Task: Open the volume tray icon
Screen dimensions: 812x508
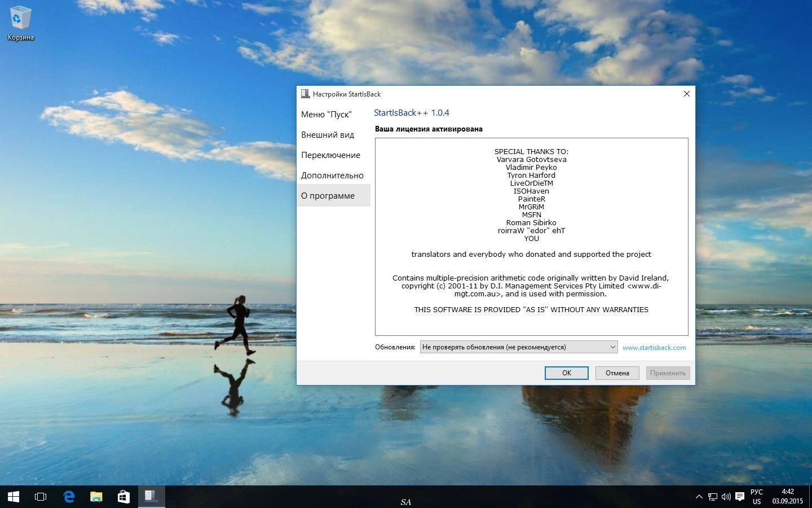Action: point(726,497)
